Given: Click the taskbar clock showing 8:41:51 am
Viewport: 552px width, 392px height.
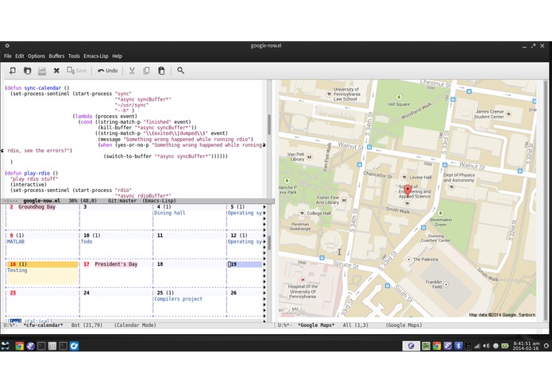Looking at the screenshot, I should point(526,346).
